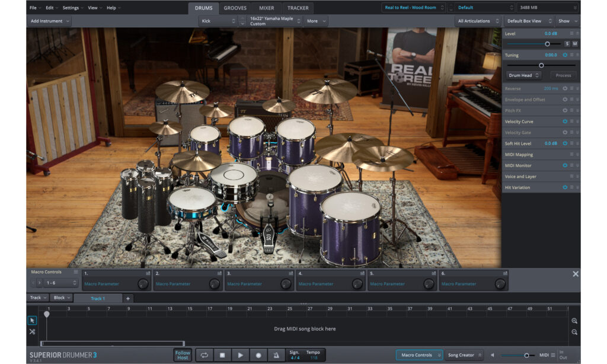Enable the Velocity Gate power button
This screenshot has width=607, height=364.
click(565, 132)
